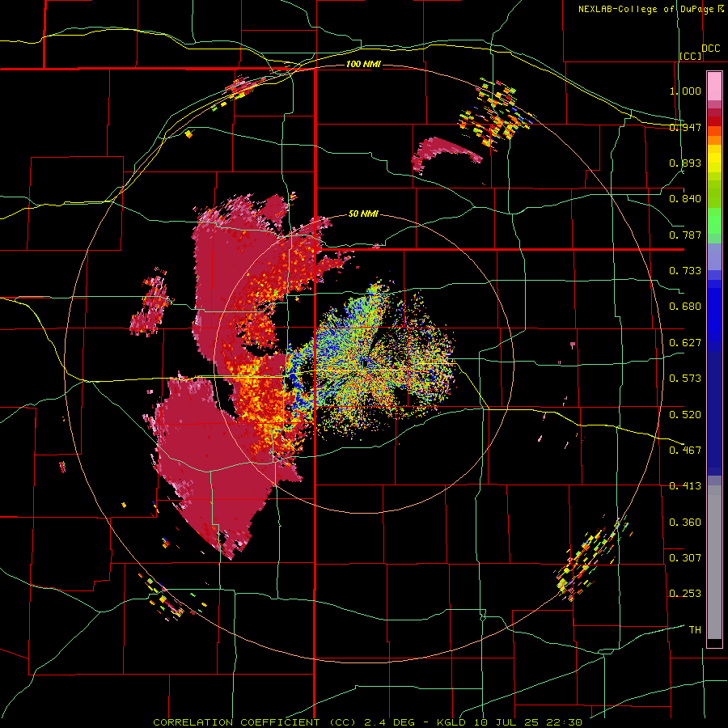Click the 0.467 color scale value

685,451
